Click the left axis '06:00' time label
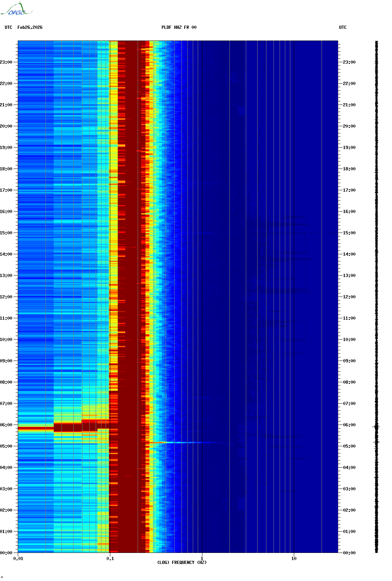392x581 pixels. click(6, 425)
